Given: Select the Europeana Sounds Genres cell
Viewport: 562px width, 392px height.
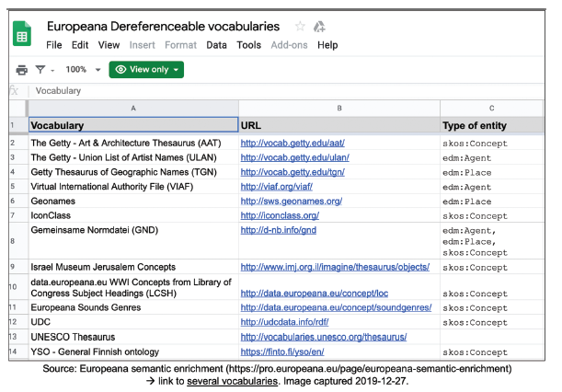Looking at the screenshot, I should (x=133, y=307).
